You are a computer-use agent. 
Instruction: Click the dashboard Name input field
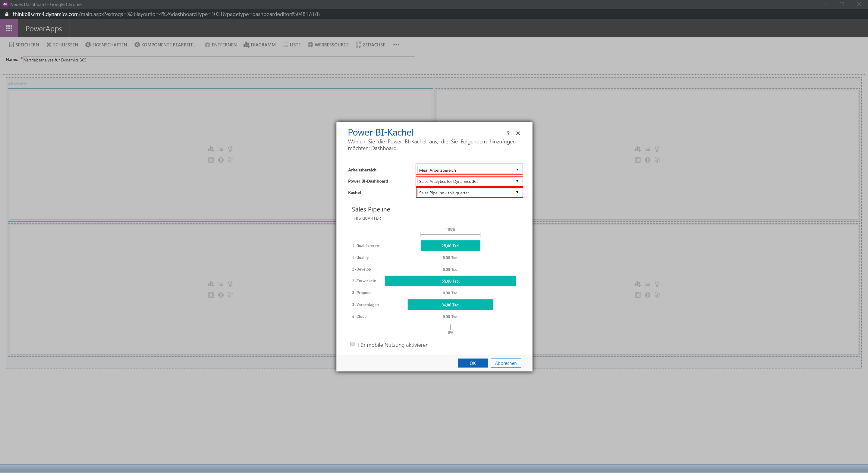[x=219, y=60]
